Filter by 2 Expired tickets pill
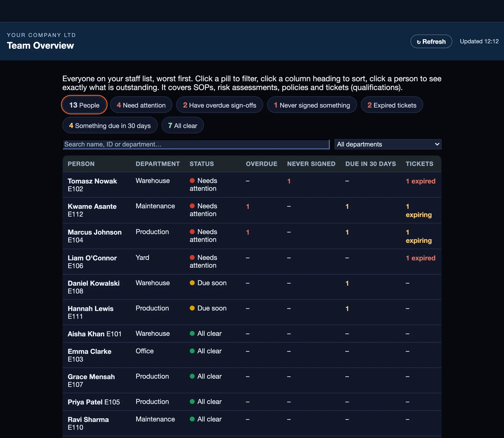504x438 pixels. tap(392, 105)
